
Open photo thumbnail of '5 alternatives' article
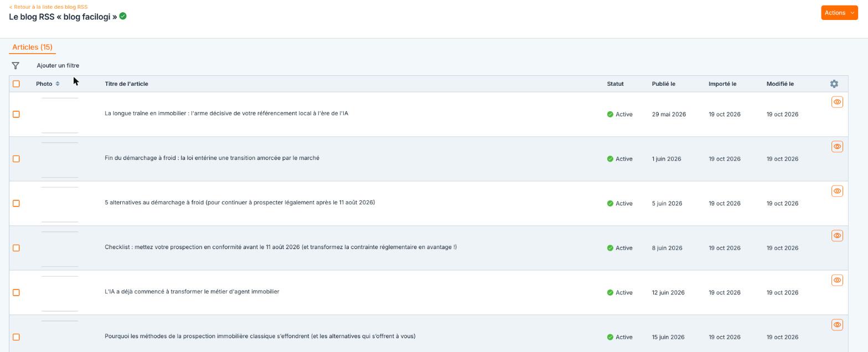(x=60, y=204)
